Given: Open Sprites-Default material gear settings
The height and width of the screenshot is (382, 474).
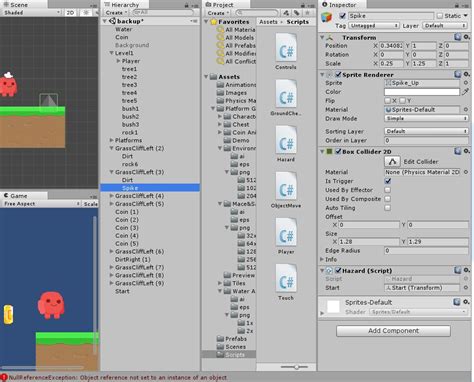Looking at the screenshot, I should [x=467, y=302].
